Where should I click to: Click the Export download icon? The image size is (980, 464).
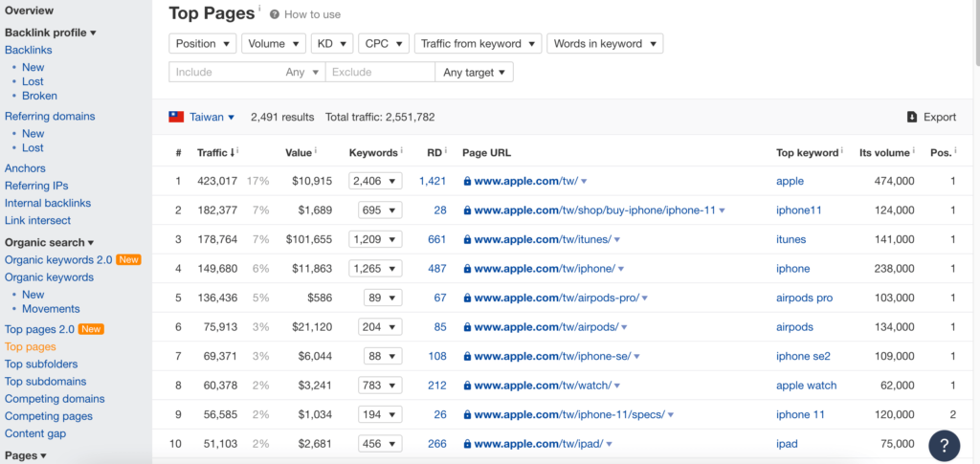912,117
